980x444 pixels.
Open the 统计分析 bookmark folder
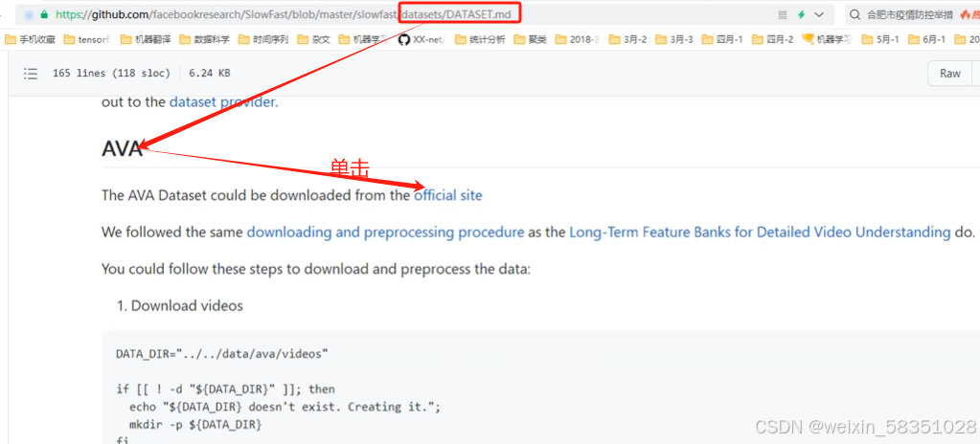[480, 39]
